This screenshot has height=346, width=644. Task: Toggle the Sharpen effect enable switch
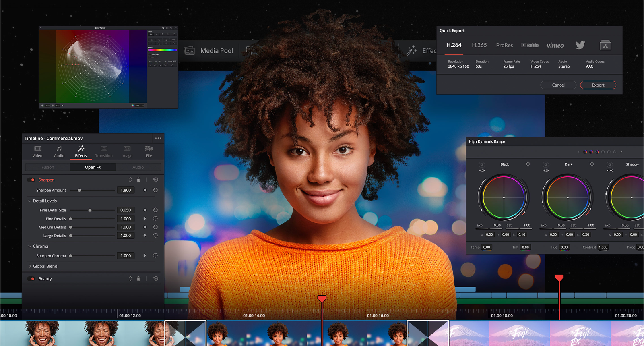click(31, 180)
